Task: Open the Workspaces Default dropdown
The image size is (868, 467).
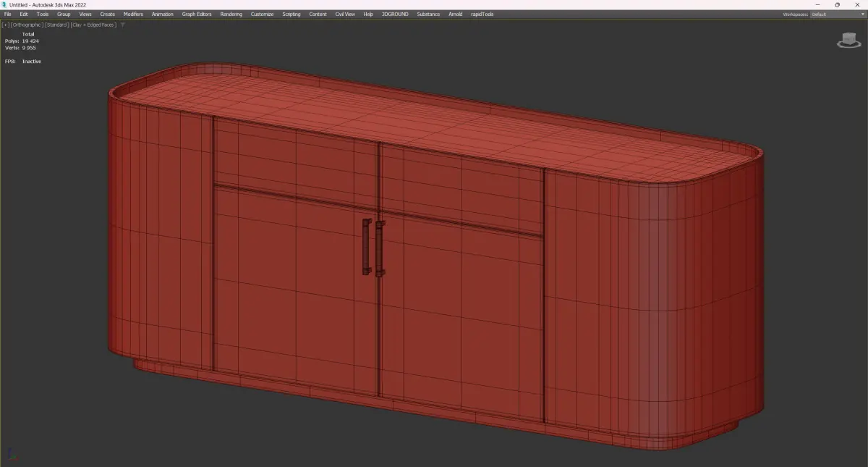Action: 837,14
